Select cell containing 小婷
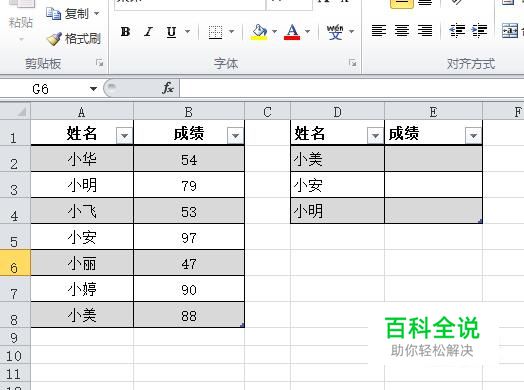 (x=82, y=289)
